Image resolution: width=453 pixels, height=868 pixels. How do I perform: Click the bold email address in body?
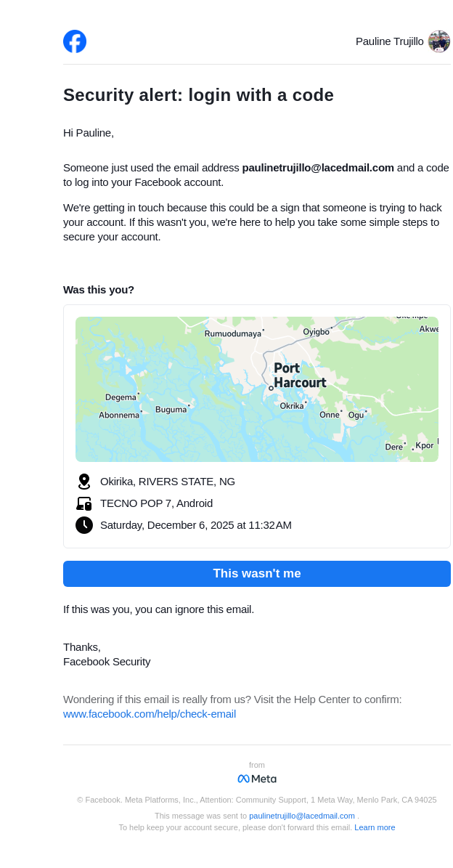[x=318, y=168]
